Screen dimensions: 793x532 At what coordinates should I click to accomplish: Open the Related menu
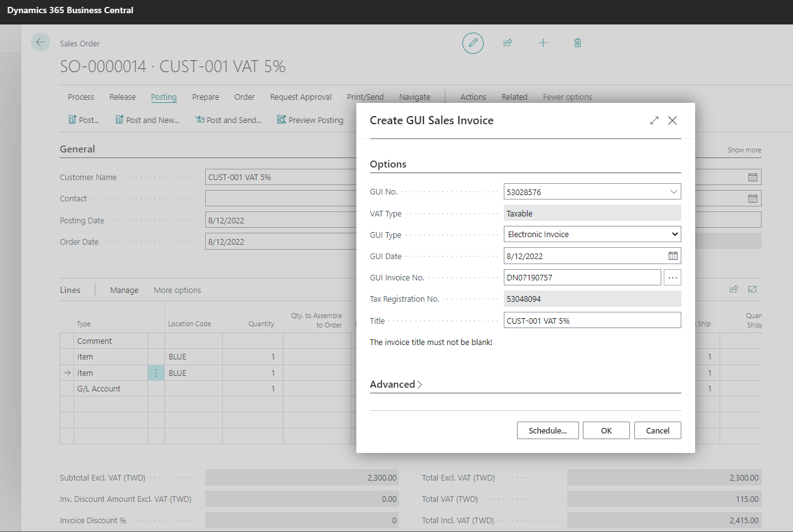pos(514,97)
